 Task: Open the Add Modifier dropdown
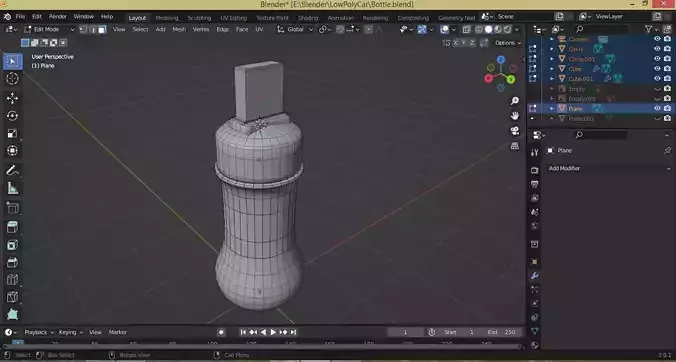pos(610,169)
